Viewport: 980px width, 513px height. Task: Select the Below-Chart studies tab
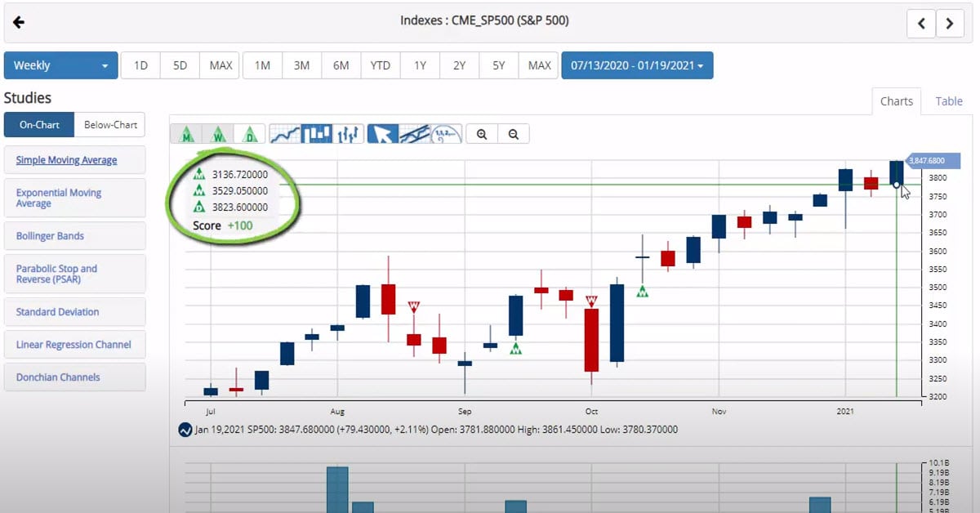point(109,125)
